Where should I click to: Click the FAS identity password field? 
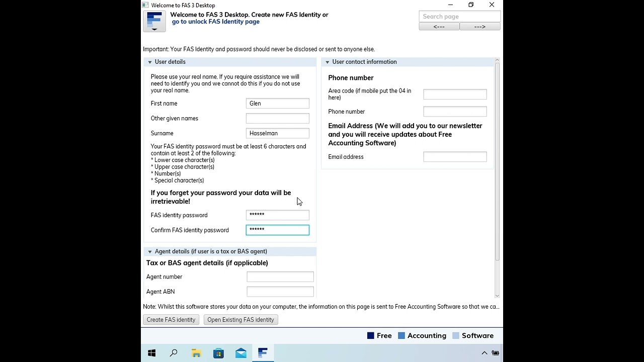click(x=277, y=215)
